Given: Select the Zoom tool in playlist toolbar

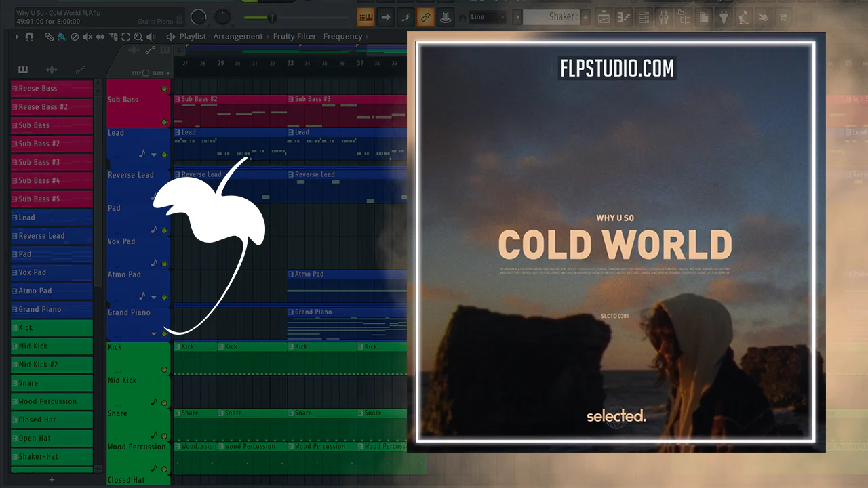Looking at the screenshot, I should coord(138,37).
